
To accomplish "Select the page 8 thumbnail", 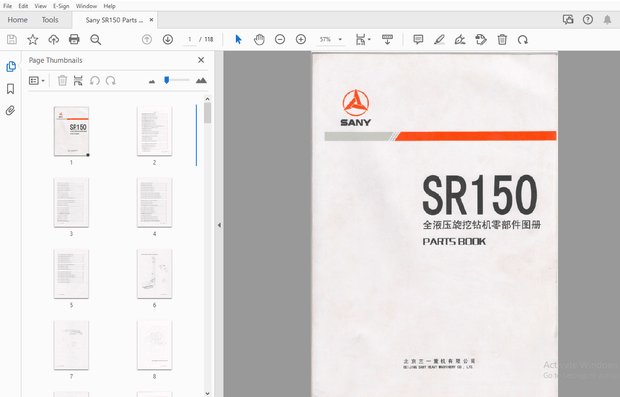I will coord(154,345).
